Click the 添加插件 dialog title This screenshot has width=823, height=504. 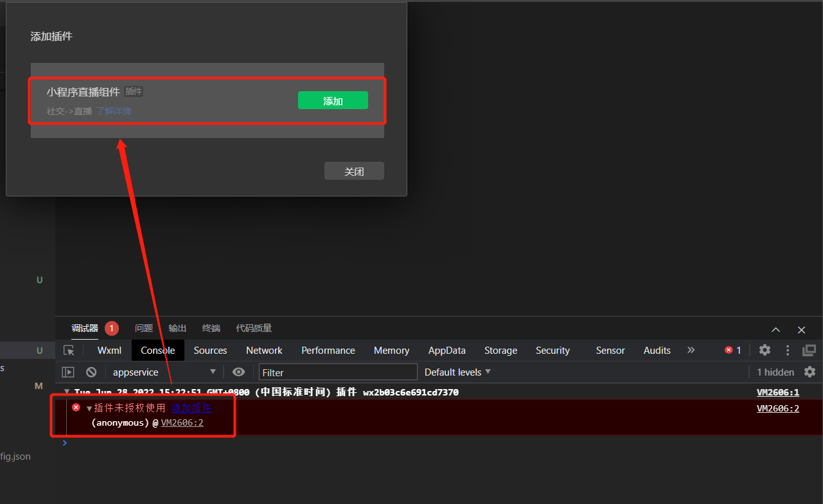[x=51, y=37]
